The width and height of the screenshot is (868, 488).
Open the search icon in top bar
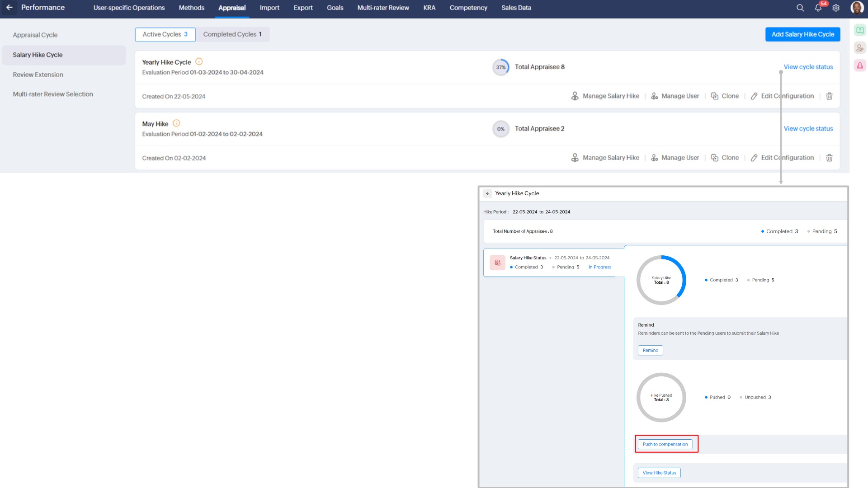coord(800,8)
